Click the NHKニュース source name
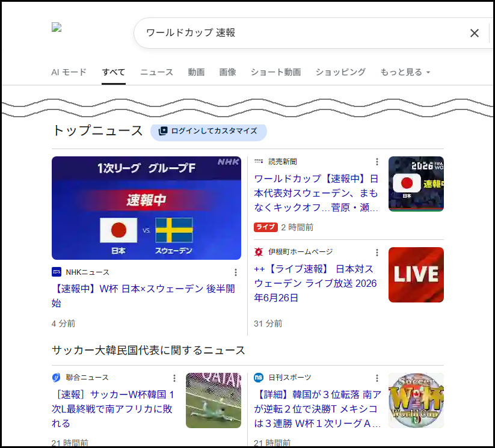The height and width of the screenshot is (448, 495). [87, 272]
